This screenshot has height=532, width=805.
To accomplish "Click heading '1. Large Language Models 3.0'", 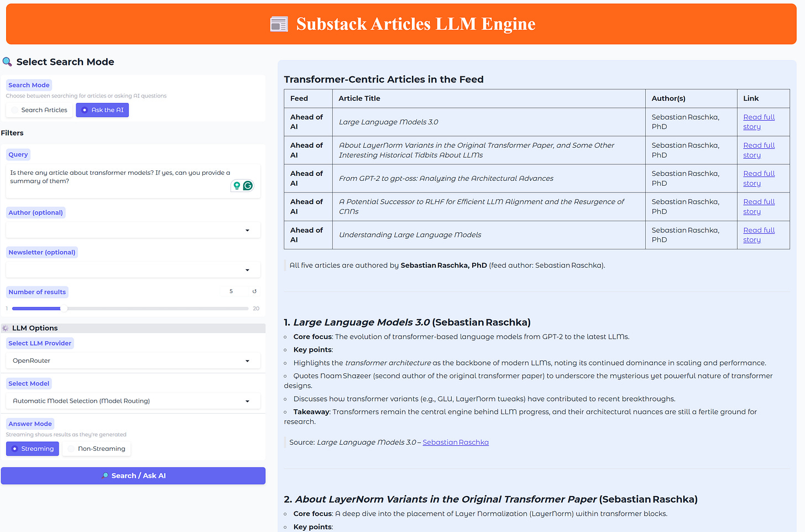I will 407,322.
